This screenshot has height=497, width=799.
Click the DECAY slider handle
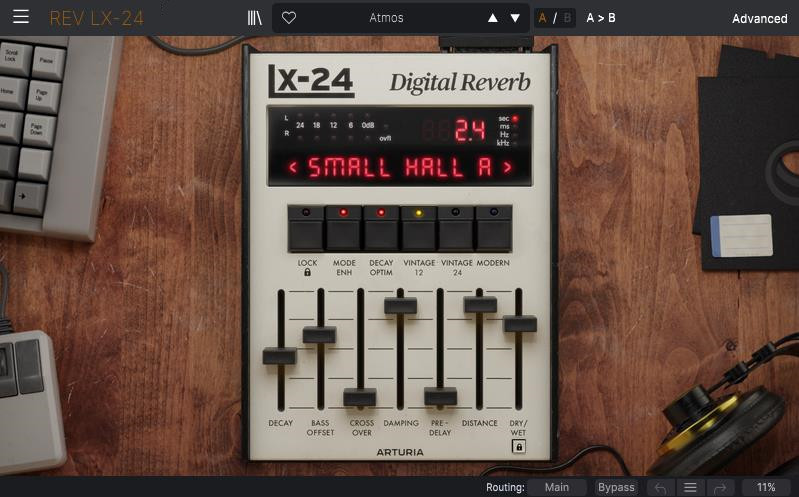tap(280, 356)
